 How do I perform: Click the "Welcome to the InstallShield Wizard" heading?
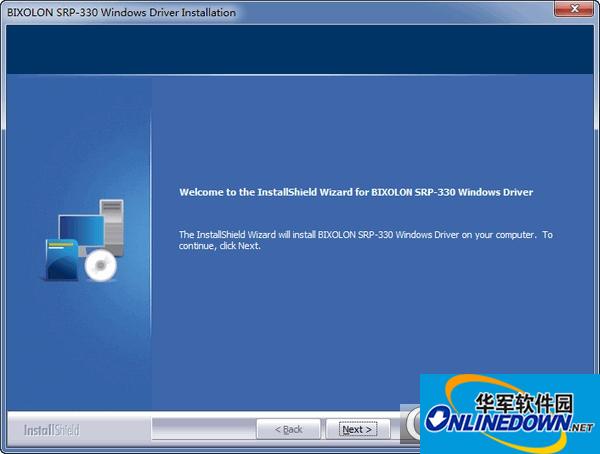tap(356, 192)
